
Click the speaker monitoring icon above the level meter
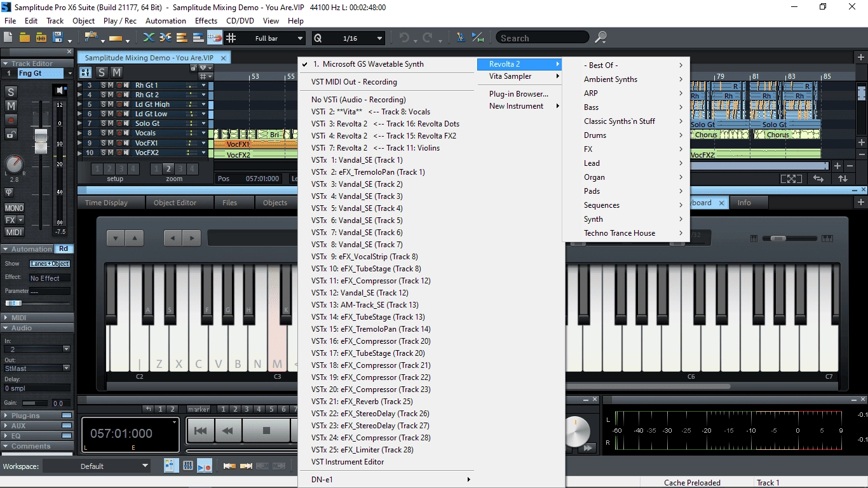pyautogui.click(x=60, y=90)
